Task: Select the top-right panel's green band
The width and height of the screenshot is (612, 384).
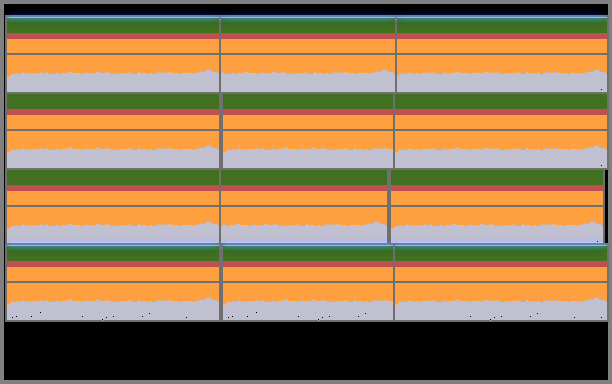Action: pos(502,26)
